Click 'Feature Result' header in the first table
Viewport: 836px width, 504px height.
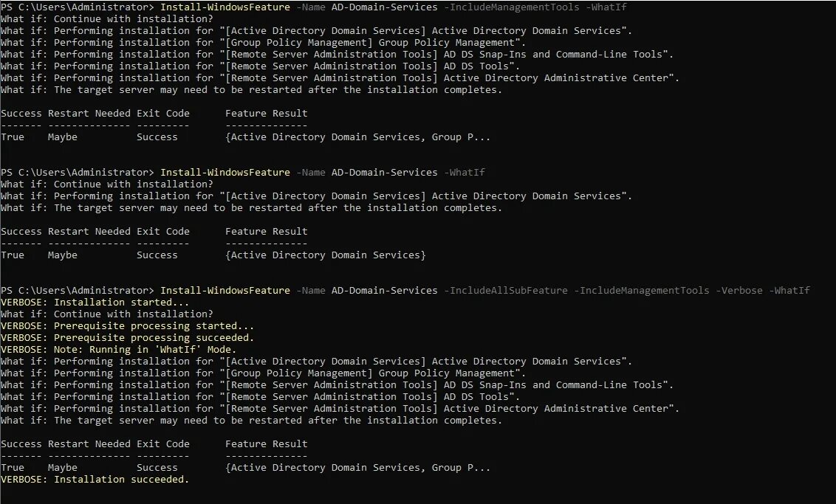(266, 114)
